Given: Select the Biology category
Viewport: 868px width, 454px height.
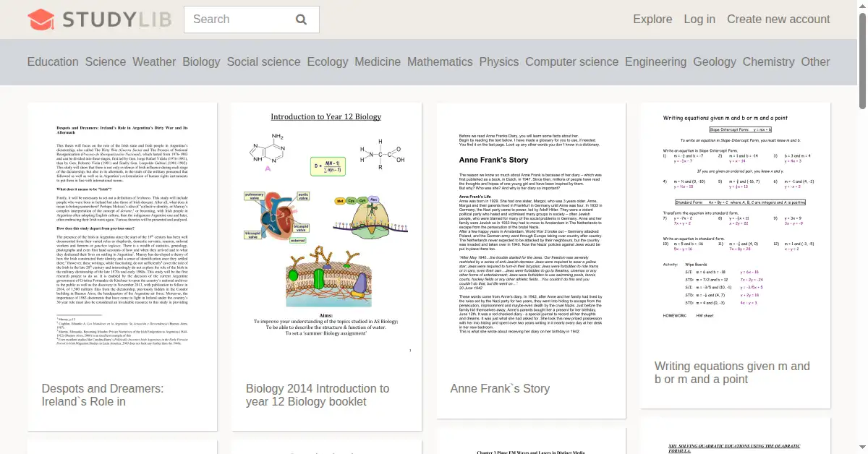Looking at the screenshot, I should point(201,62).
